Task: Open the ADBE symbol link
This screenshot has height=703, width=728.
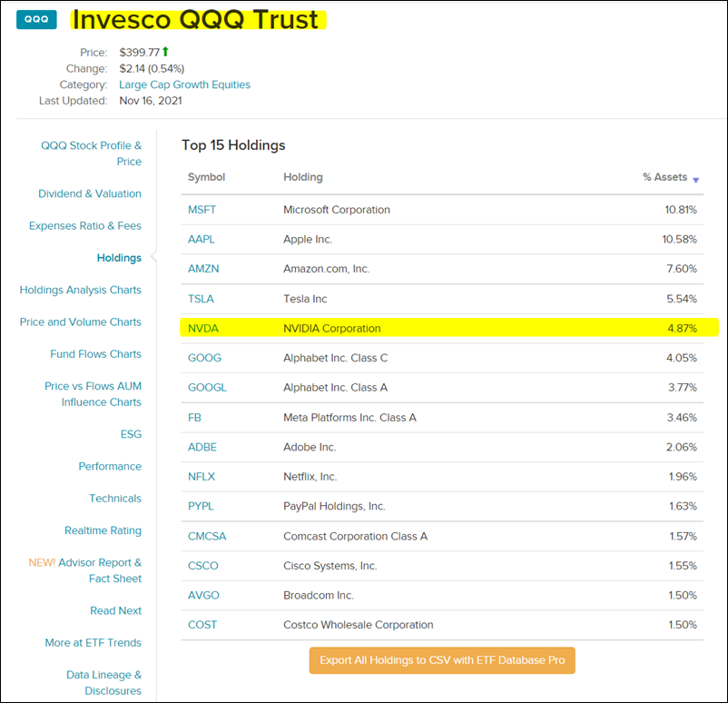Action: (x=202, y=447)
